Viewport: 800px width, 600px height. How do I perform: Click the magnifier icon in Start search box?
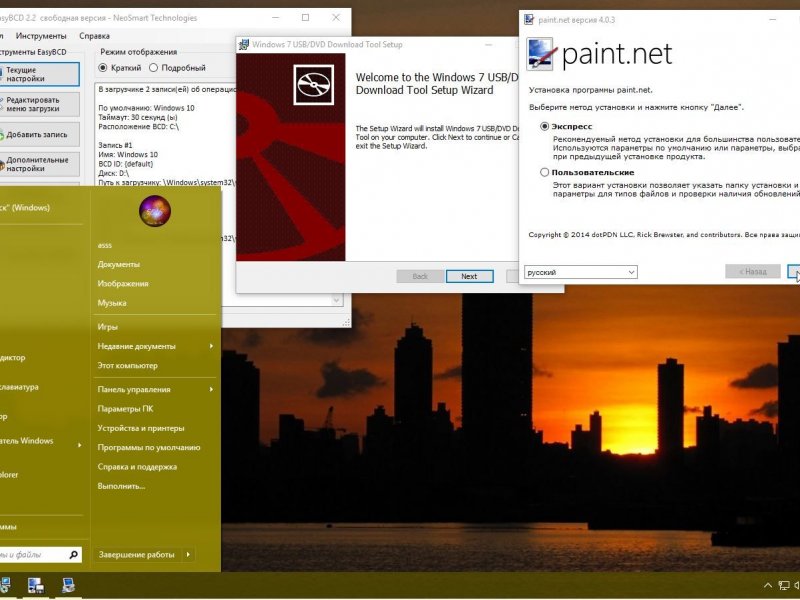coord(73,554)
